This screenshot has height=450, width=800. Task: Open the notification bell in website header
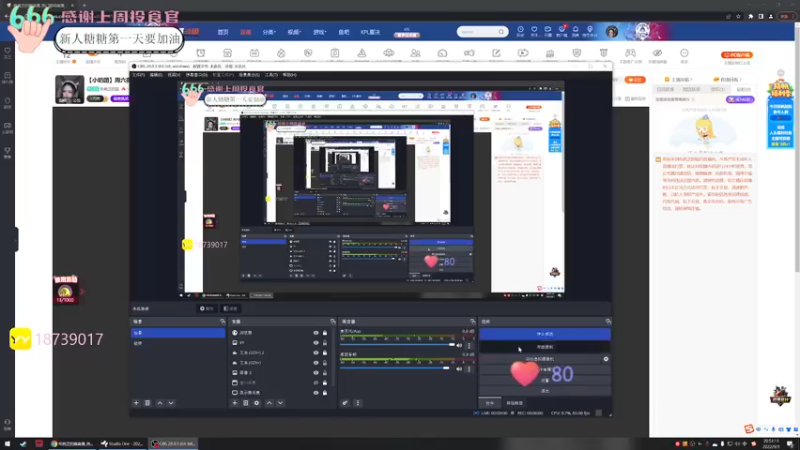tap(576, 31)
